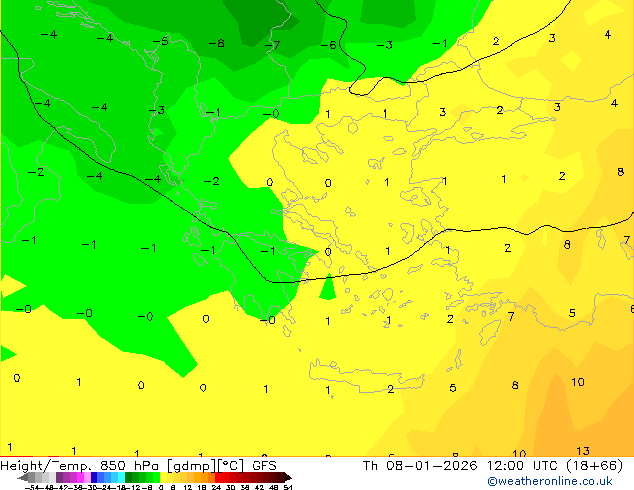Click the '24' legend tick label
634x490 pixels.
pos(216,488)
